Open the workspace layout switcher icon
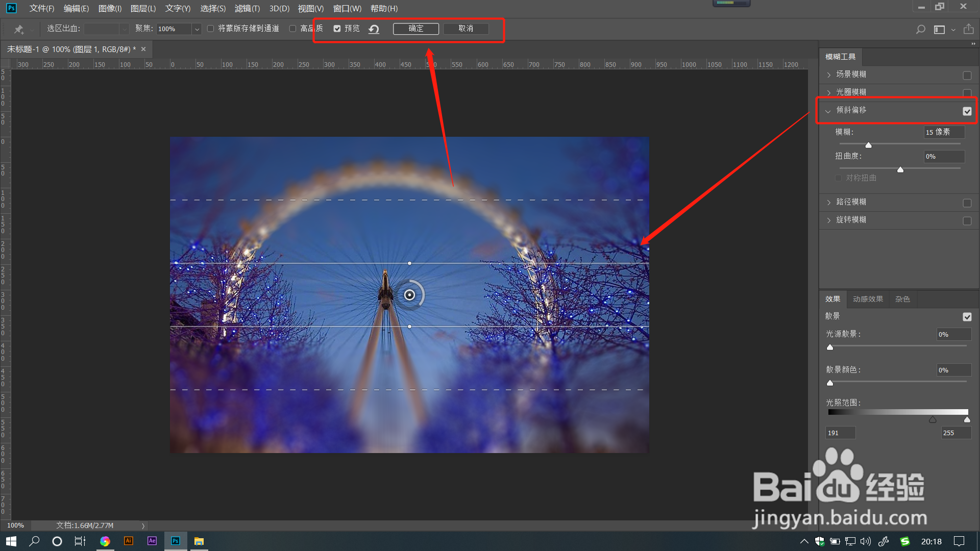 939,30
